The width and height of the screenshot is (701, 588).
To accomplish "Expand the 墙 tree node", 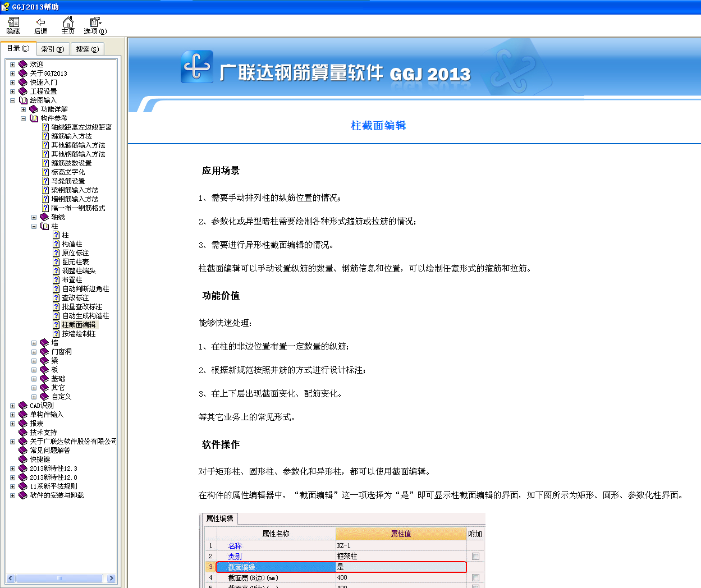I will pos(34,343).
